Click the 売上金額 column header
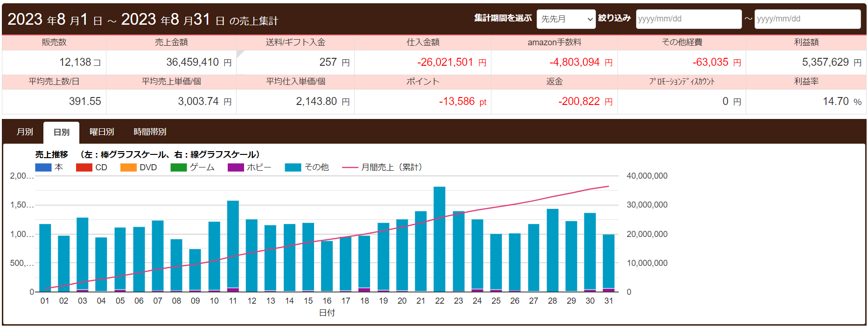The width and height of the screenshot is (868, 327). [171, 42]
